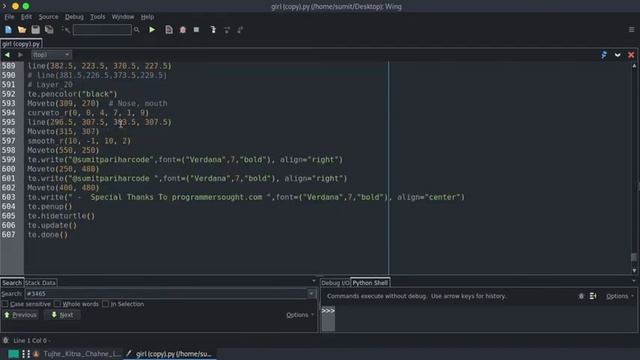This screenshot has height=360, width=640.
Task: Switch to the Debug I/O tab
Action: pyautogui.click(x=335, y=282)
